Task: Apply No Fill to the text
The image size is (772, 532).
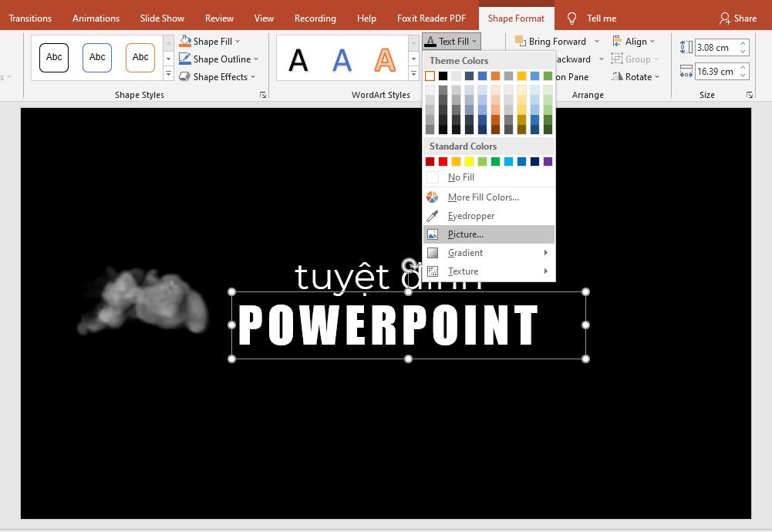Action: [460, 177]
